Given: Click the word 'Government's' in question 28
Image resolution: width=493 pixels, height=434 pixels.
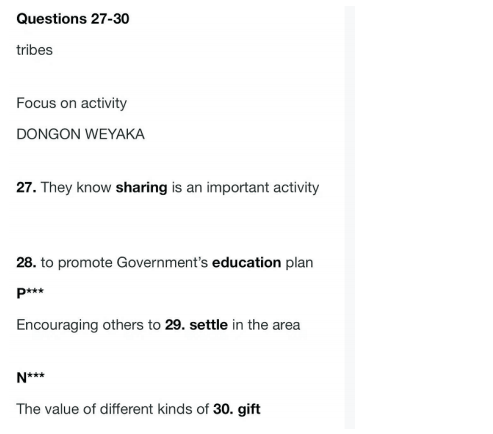Looking at the screenshot, I should pos(162,263).
